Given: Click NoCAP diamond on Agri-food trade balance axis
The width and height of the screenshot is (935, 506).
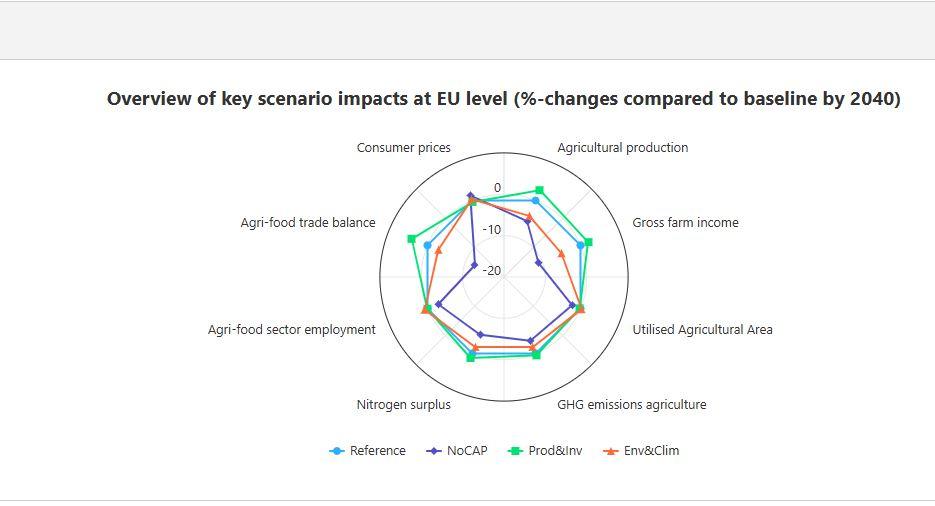Looking at the screenshot, I should [474, 266].
